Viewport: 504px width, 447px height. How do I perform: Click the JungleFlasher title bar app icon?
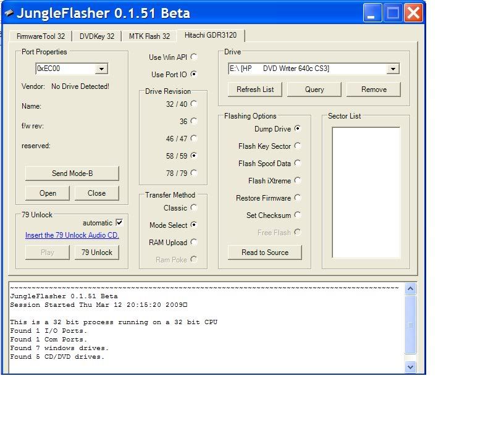pos(9,13)
